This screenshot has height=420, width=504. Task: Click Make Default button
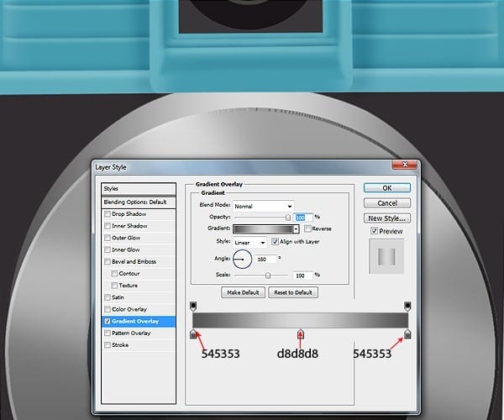(x=243, y=292)
